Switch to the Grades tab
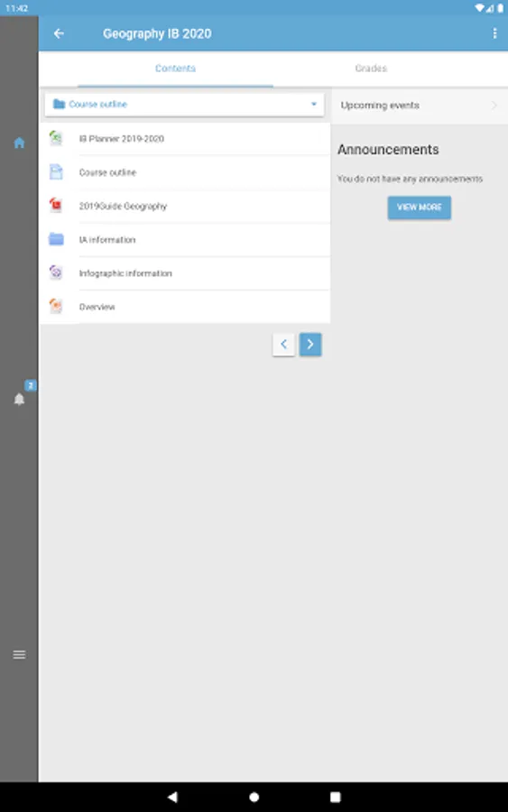Viewport: 508px width, 812px height. (371, 69)
